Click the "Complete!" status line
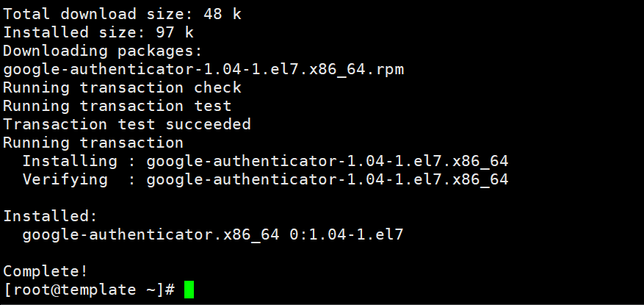This screenshot has height=305, width=644. pyautogui.click(x=46, y=271)
